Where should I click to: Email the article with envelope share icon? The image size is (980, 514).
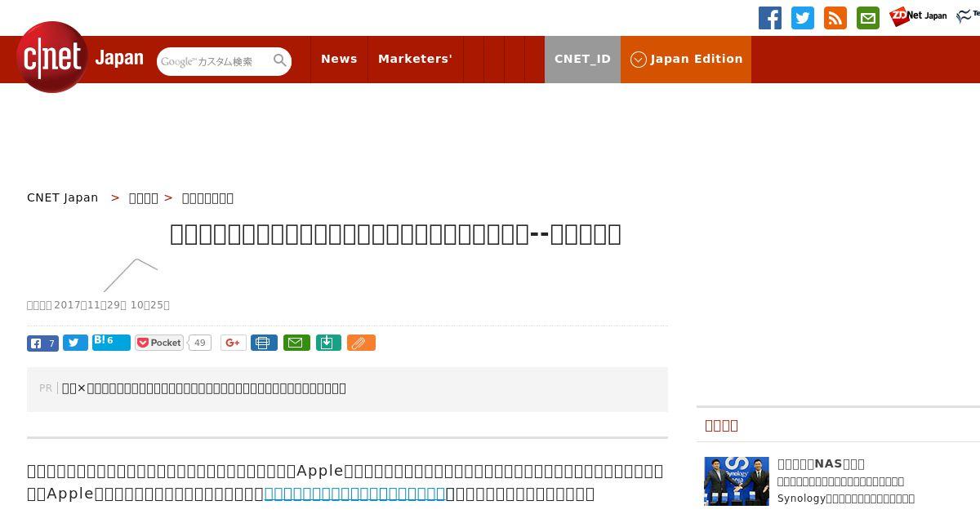point(296,343)
